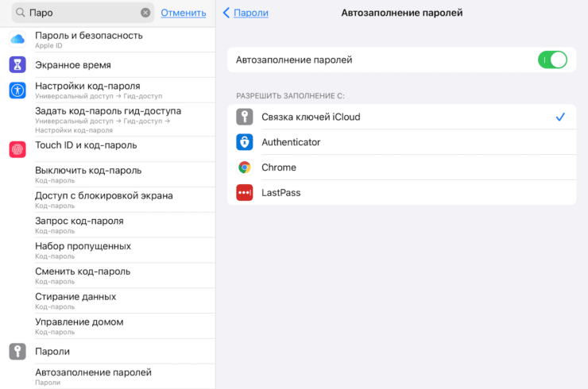The height and width of the screenshot is (389, 588).
Task: Open Набор пропущенных result
Action: pyautogui.click(x=107, y=250)
